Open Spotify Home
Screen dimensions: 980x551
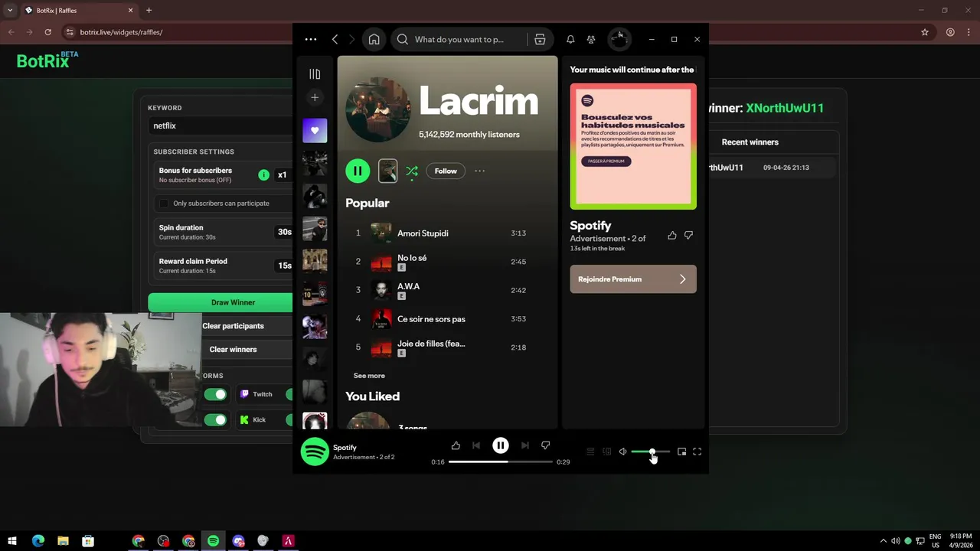[374, 39]
